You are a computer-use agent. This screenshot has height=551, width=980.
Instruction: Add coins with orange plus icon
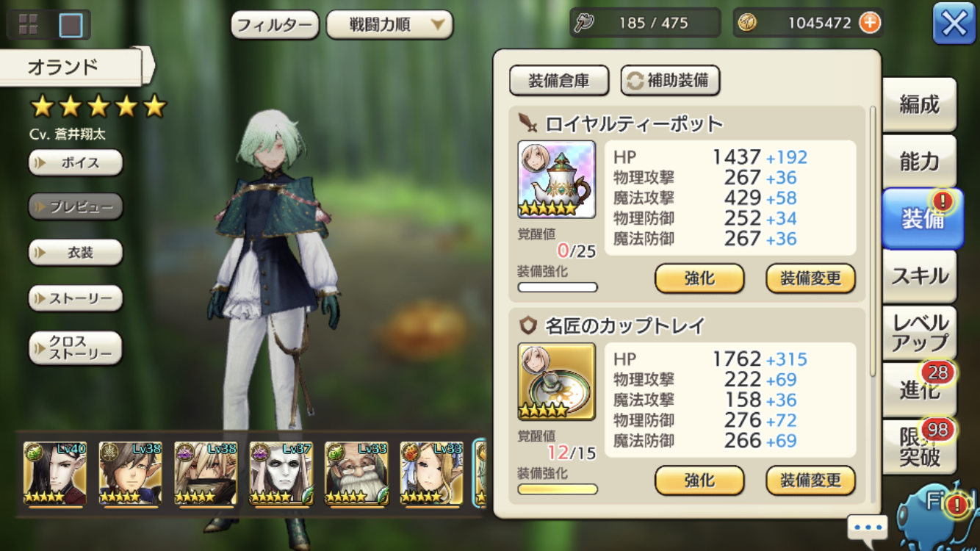point(870,23)
